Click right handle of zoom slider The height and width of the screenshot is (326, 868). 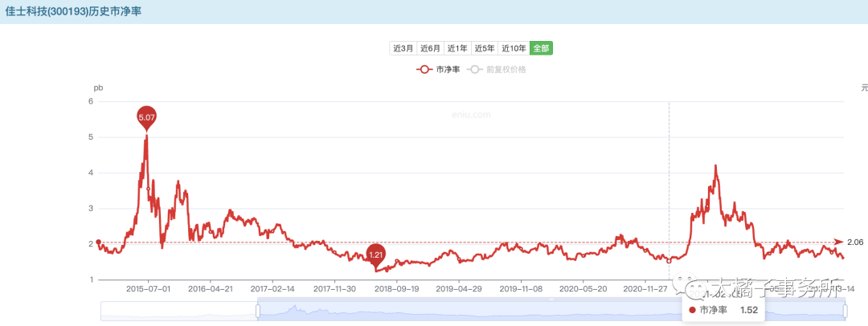(845, 312)
